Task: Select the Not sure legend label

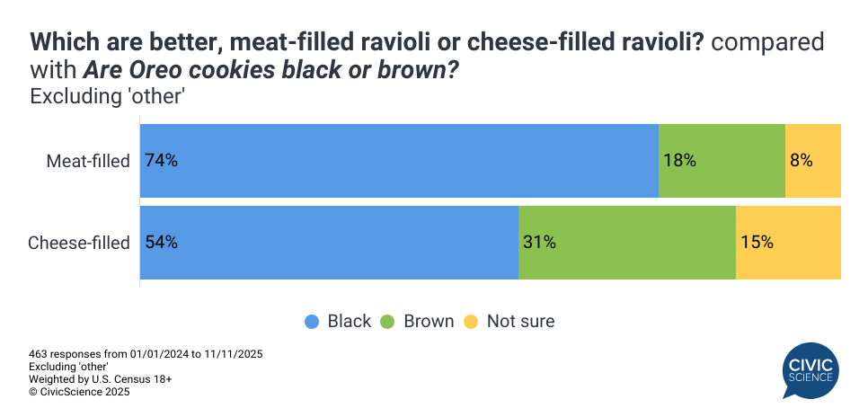Action: click(x=520, y=321)
